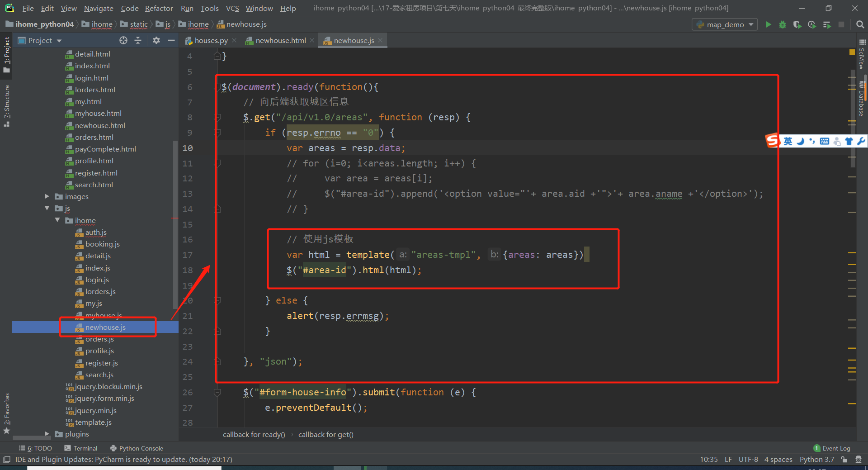Collapse all items in Project panel
Image resolution: width=868 pixels, height=470 pixels.
click(x=138, y=40)
